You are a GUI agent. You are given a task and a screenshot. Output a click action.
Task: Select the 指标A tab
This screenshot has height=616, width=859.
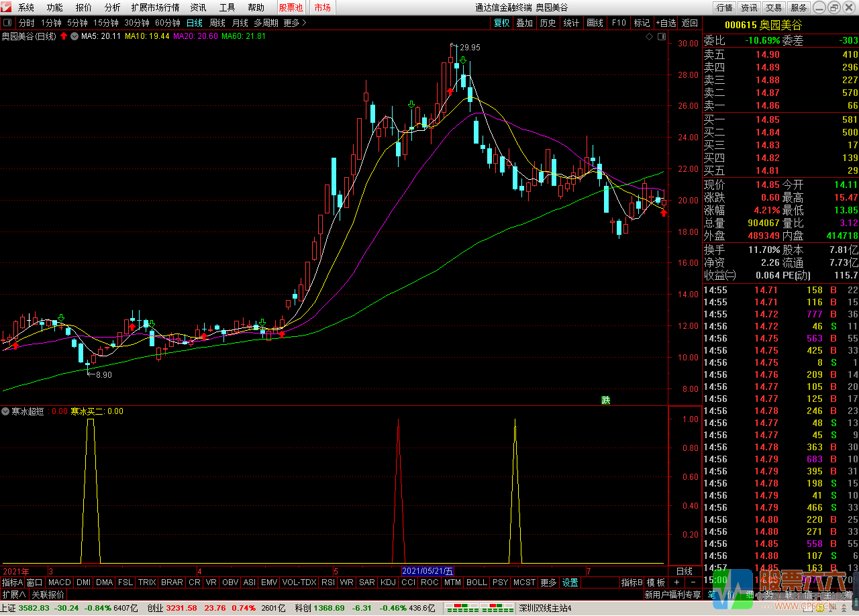click(12, 582)
